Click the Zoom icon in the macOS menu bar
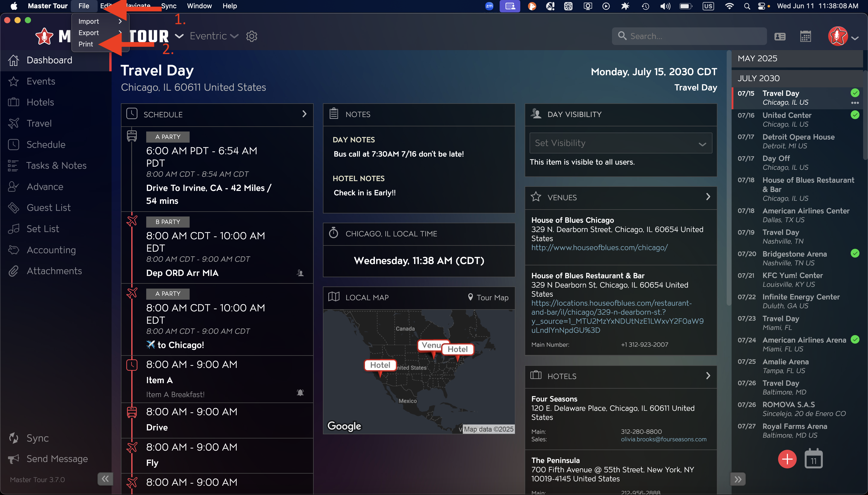868x495 pixels. [x=489, y=6]
